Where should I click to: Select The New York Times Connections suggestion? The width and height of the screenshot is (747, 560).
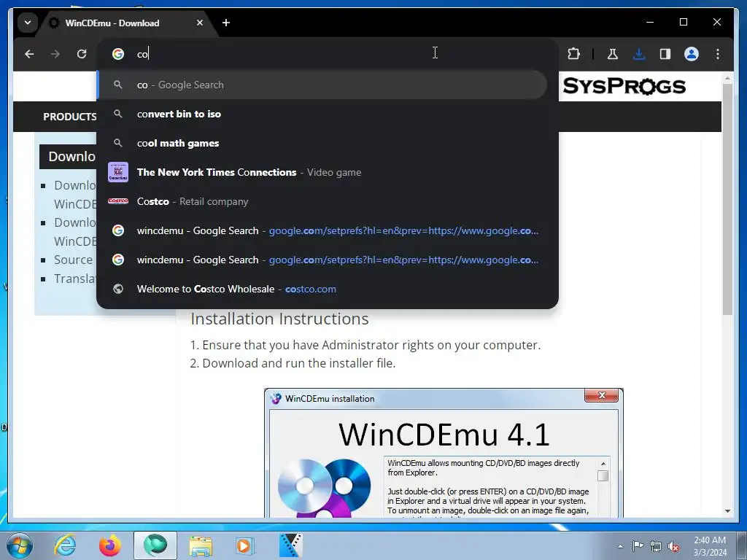tap(327, 172)
